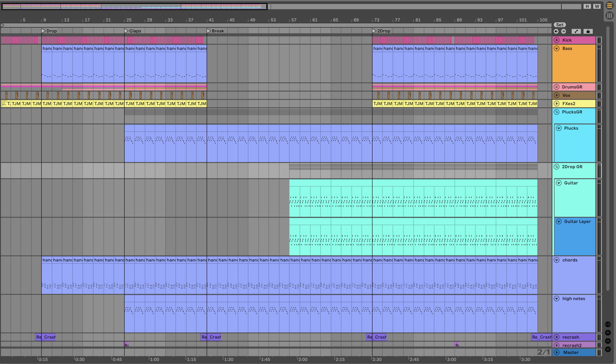Screen dimensions: 616x364
Task: Show Returns with the R button
Action: point(608,333)
